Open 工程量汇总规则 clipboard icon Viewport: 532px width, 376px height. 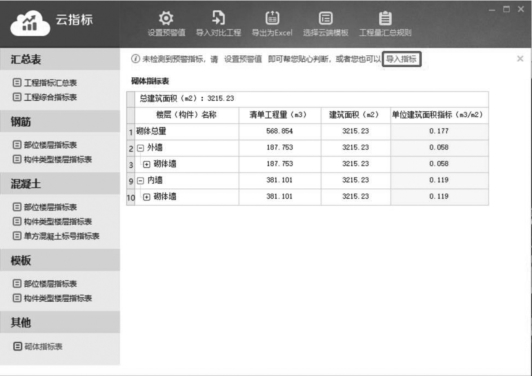click(385, 18)
